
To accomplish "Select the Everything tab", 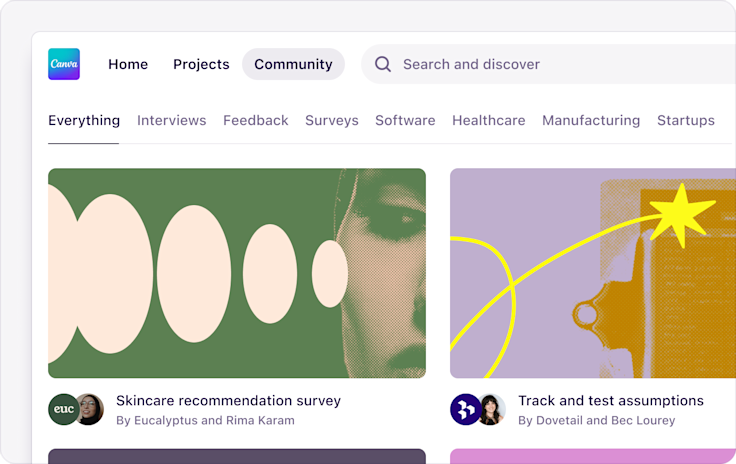I will point(84,121).
